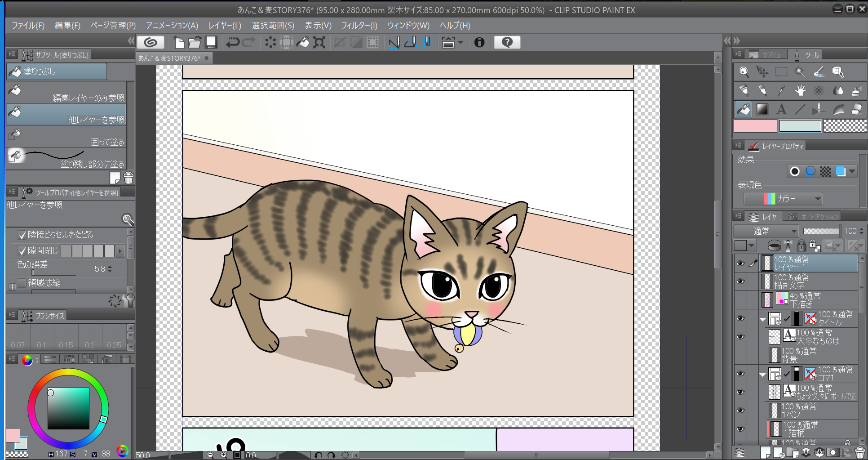Select the Pen tool

(744, 90)
